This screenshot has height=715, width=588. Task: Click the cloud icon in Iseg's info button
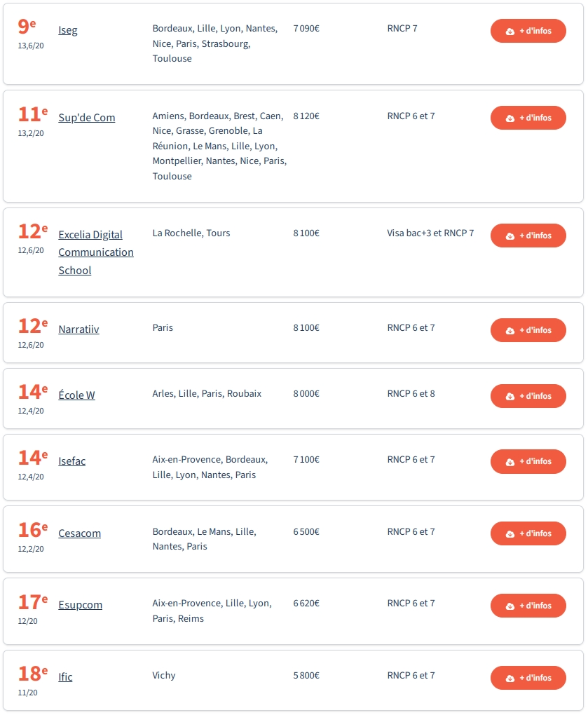510,32
